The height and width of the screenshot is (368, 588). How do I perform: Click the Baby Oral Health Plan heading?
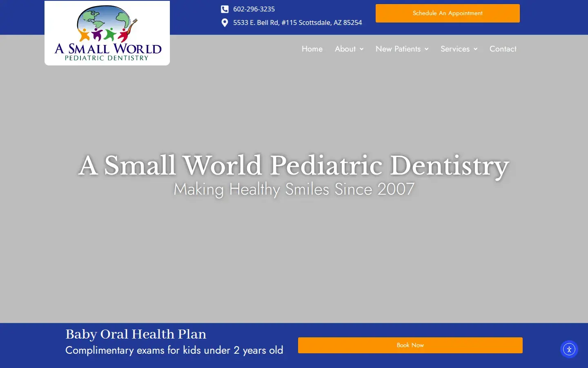136,334
